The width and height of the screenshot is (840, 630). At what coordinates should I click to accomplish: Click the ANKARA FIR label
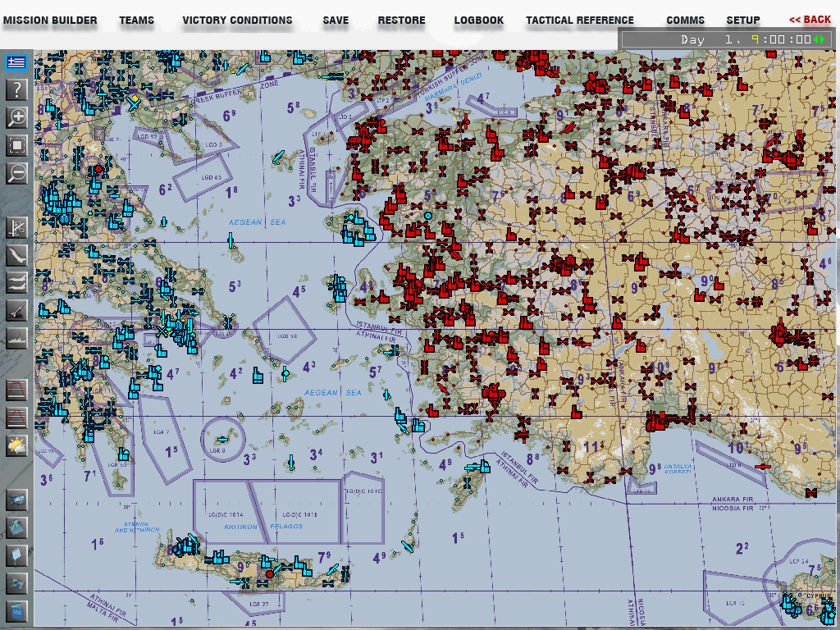[x=733, y=500]
